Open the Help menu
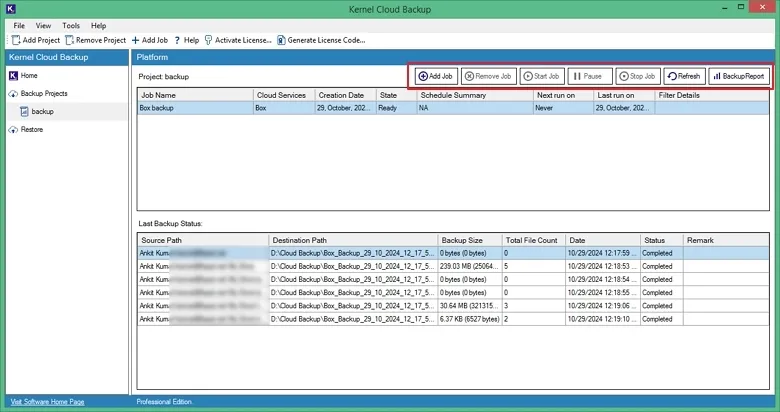Viewport: 780px width, 412px height. tap(98, 25)
